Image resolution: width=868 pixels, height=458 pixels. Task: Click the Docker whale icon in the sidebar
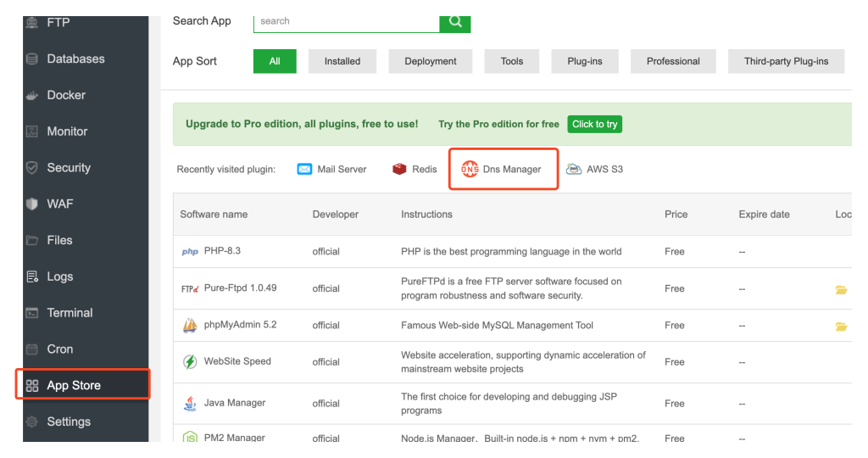pyautogui.click(x=32, y=95)
